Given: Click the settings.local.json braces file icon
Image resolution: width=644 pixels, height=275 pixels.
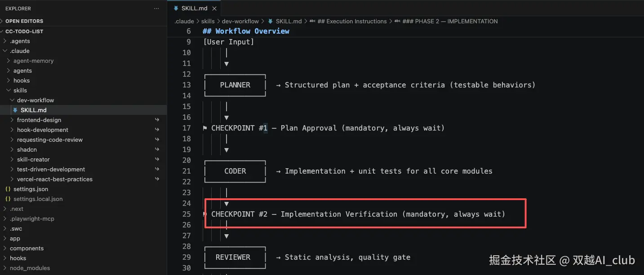Looking at the screenshot, I should pyautogui.click(x=8, y=199).
